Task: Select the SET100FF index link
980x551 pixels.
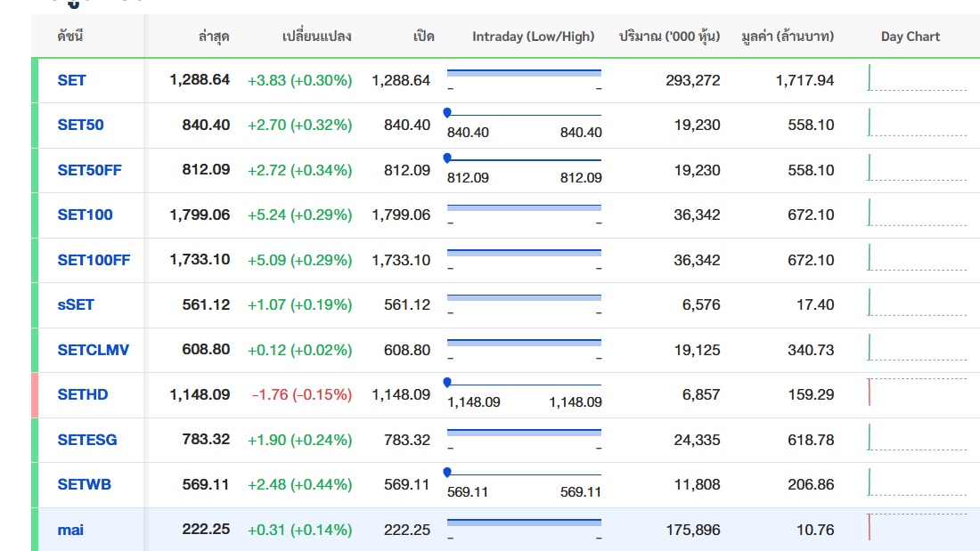Action: tap(94, 260)
